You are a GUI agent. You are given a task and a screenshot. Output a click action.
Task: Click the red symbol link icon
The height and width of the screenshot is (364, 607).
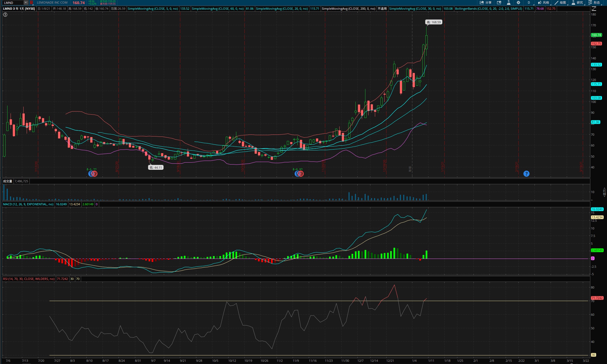tap(31, 2)
